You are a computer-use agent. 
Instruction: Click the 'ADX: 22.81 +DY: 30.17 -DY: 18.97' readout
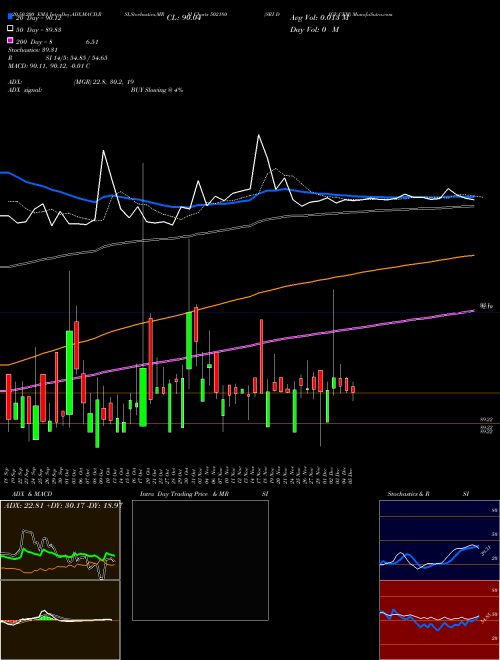[x=63, y=505]
